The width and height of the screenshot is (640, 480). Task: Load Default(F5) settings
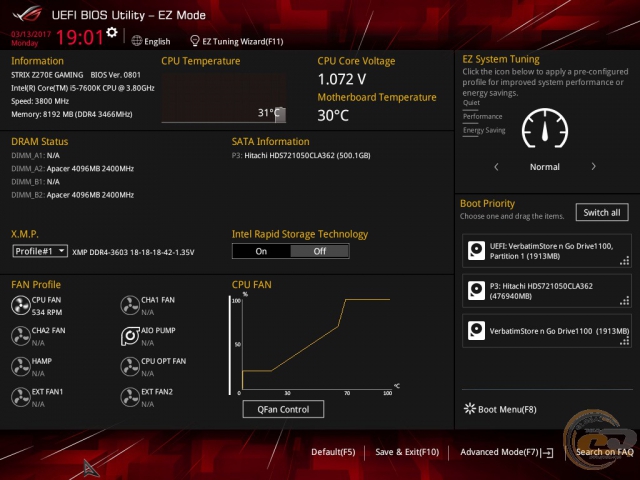point(333,452)
